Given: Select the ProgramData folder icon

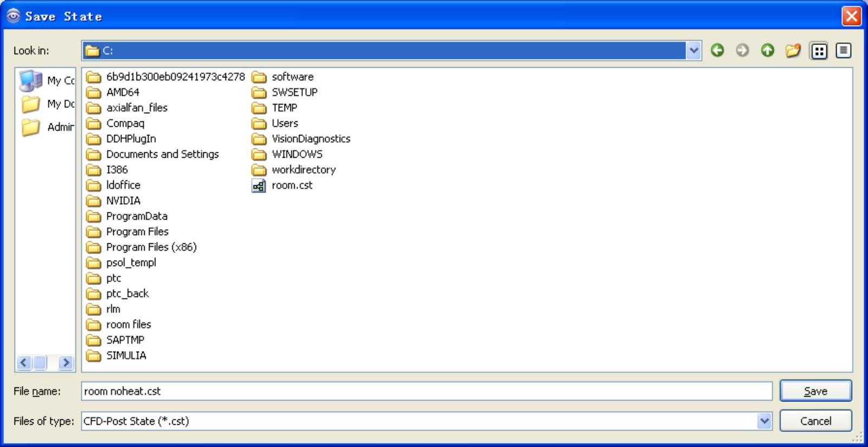Looking at the screenshot, I should coord(94,217).
